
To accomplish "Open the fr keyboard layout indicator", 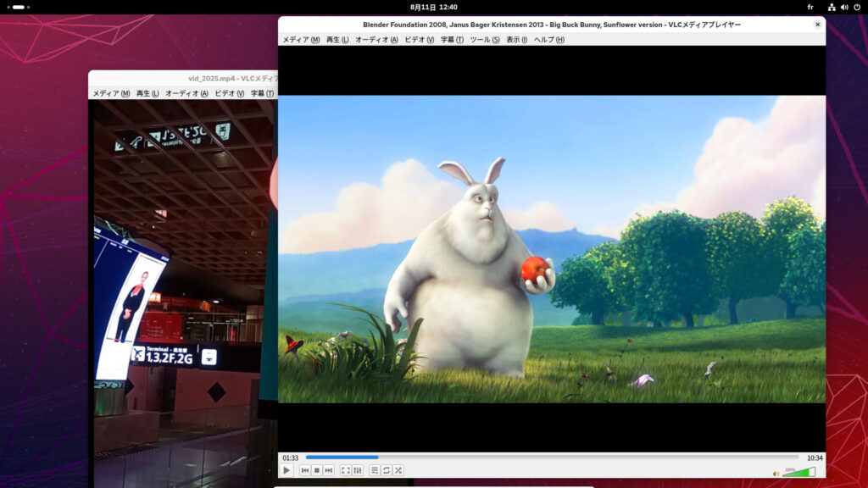I will (810, 7).
